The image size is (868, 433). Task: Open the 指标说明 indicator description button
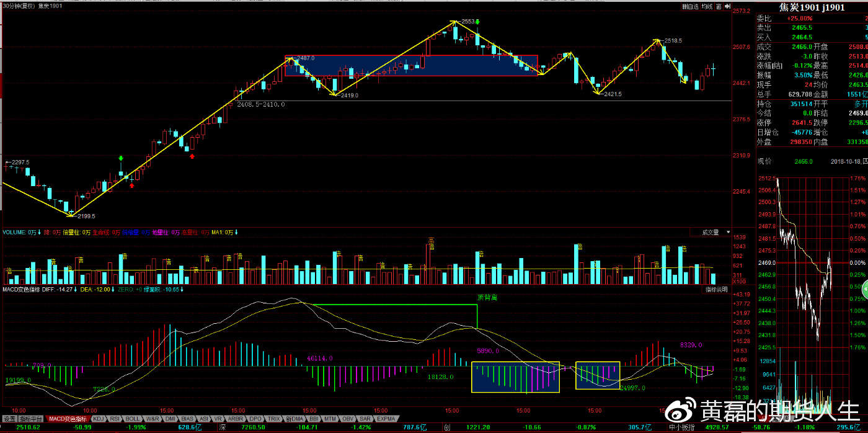[717, 290]
